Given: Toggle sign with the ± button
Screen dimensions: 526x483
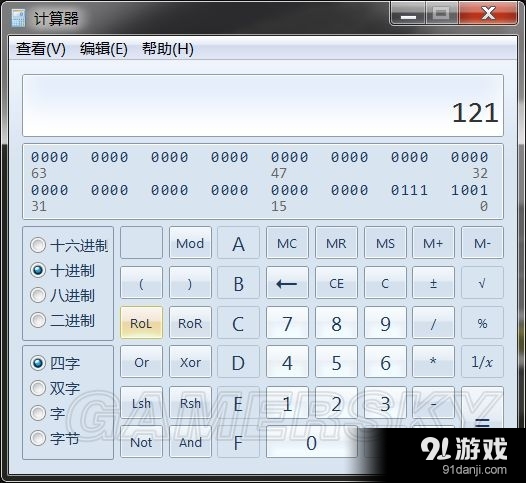Looking at the screenshot, I should (433, 283).
